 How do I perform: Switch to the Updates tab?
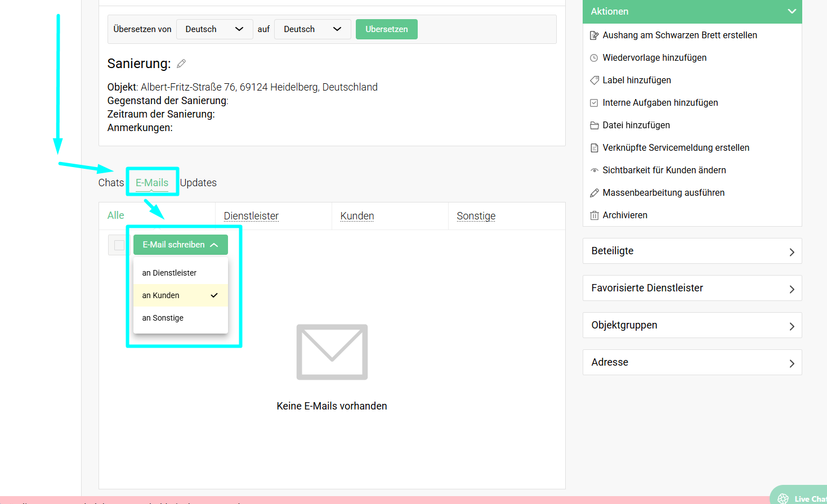198,183
